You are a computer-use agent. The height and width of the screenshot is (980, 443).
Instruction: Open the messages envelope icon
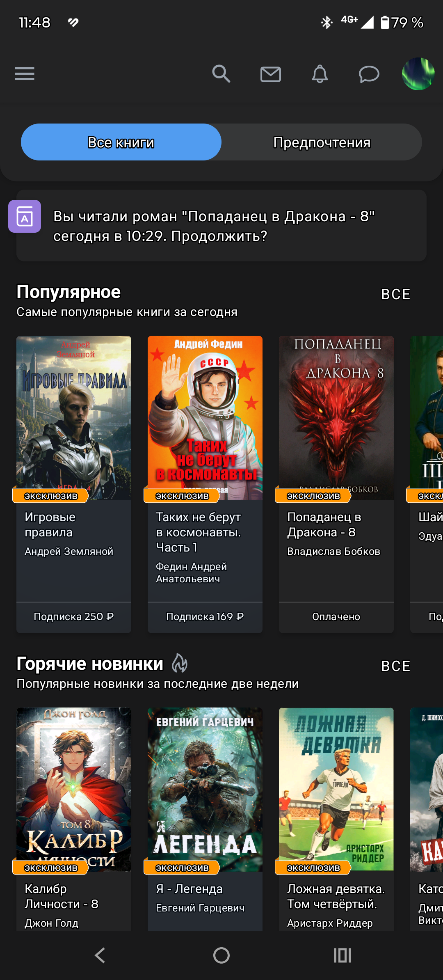(x=271, y=74)
